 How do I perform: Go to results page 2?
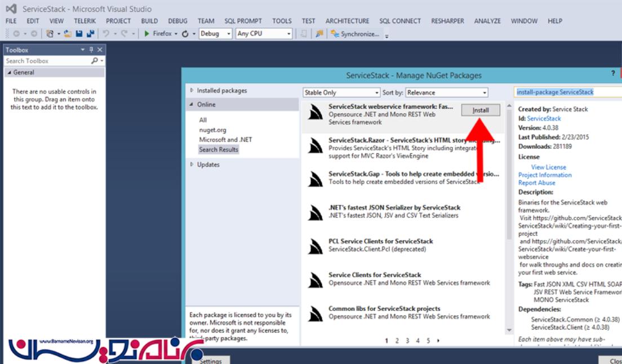[397, 341]
